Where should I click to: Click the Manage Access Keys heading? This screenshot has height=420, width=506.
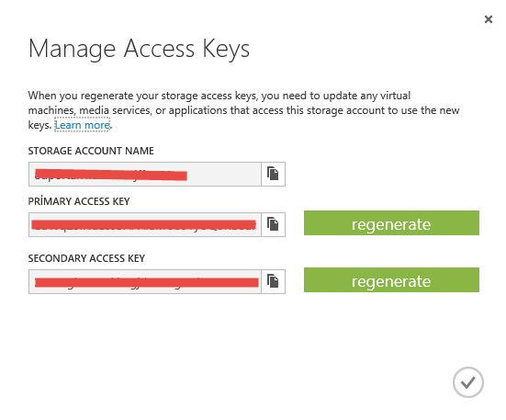tap(139, 49)
